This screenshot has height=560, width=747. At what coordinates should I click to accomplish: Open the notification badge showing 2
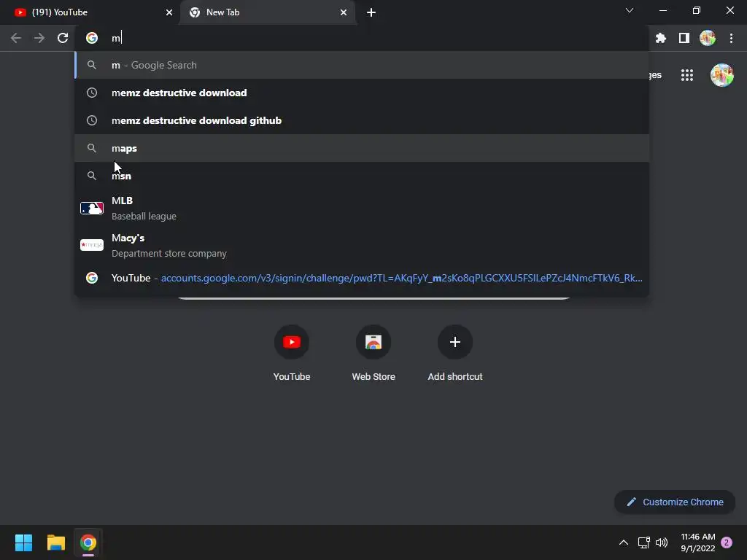pos(727,542)
